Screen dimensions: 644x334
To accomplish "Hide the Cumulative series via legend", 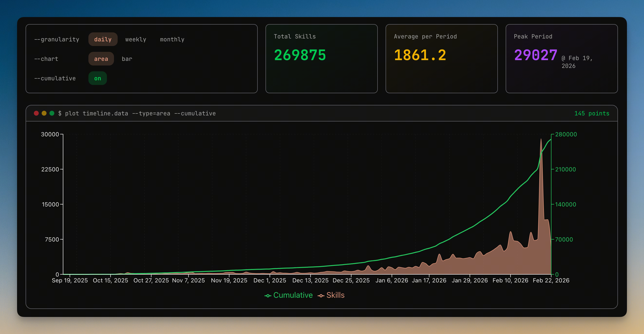I will coord(293,295).
